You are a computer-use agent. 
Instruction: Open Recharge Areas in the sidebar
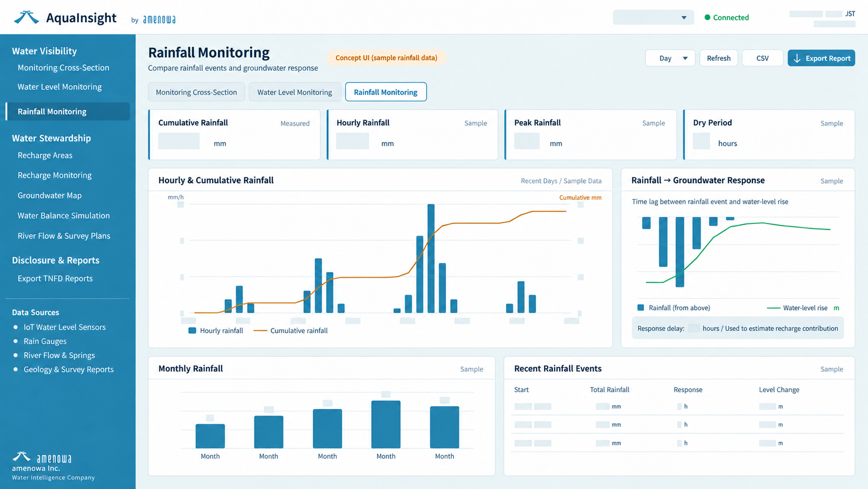pos(45,155)
